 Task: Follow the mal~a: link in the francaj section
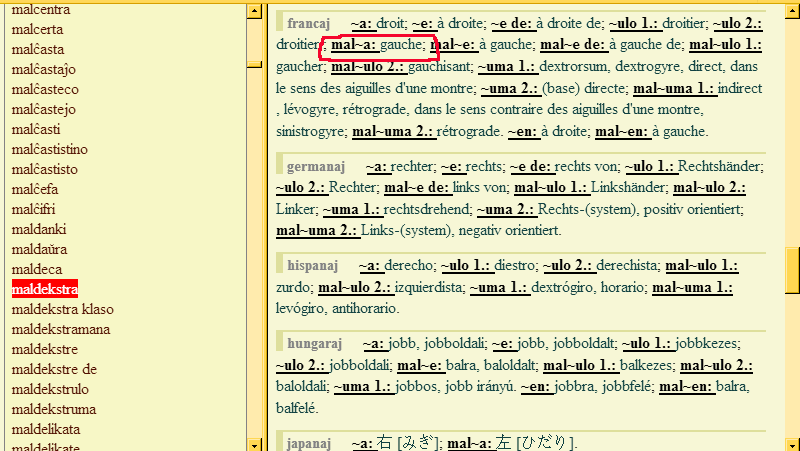pos(355,45)
